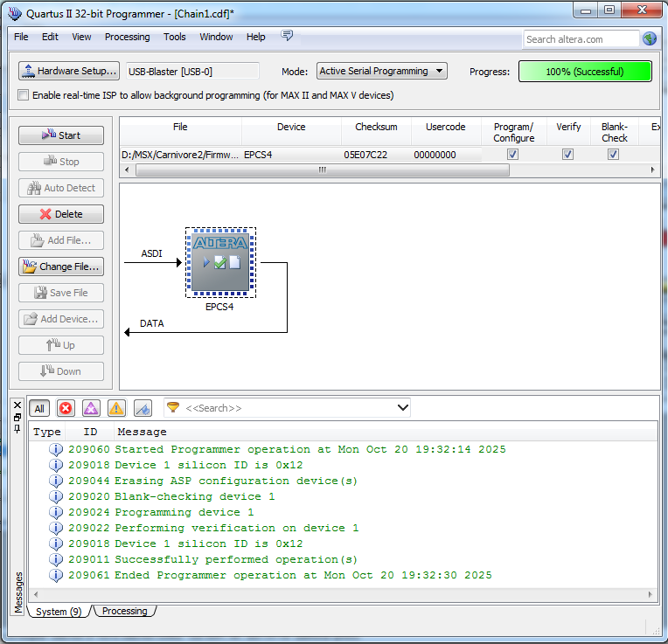668x644 pixels.
Task: Open the Tools menu
Action: pos(175,37)
